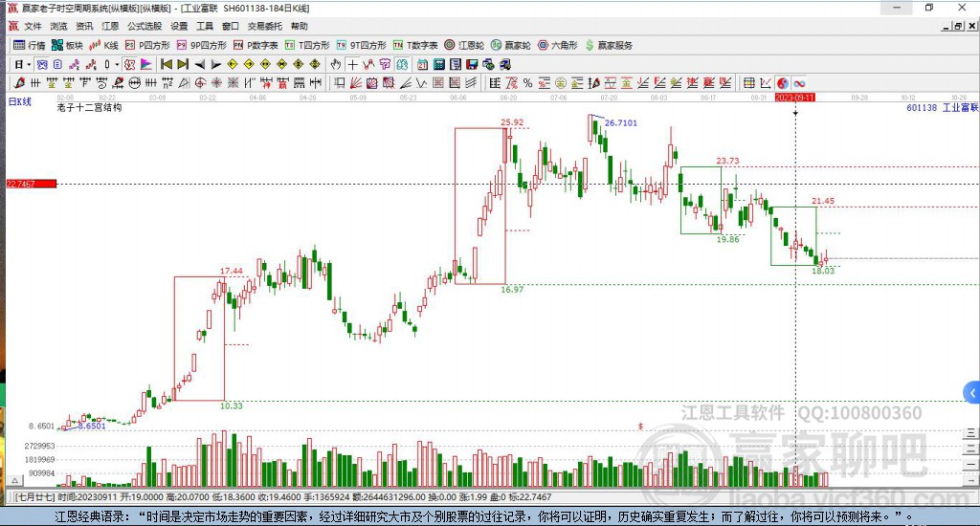Viewport: 980px width, 526px height.
Task: Click the red wavy chart icon
Action: point(91,64)
